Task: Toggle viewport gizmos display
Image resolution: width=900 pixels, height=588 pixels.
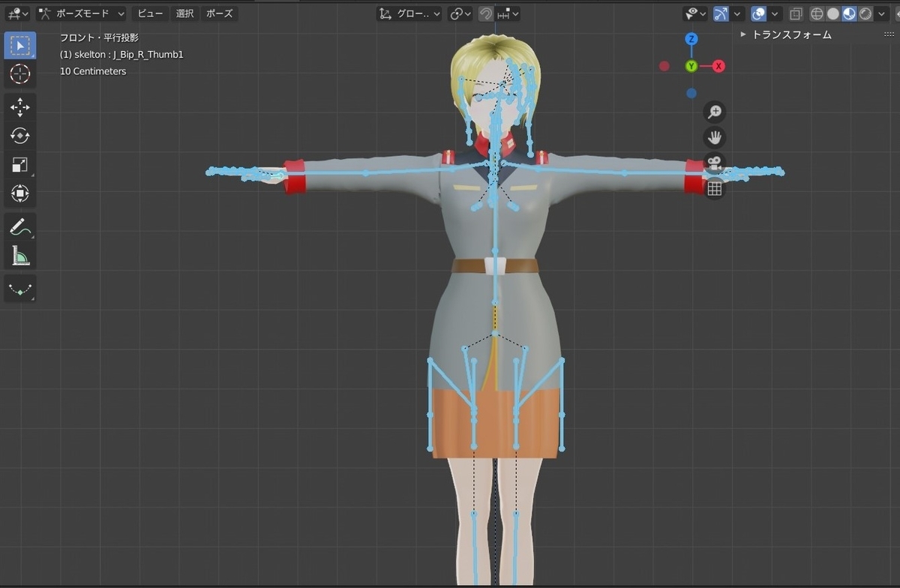Action: click(721, 13)
